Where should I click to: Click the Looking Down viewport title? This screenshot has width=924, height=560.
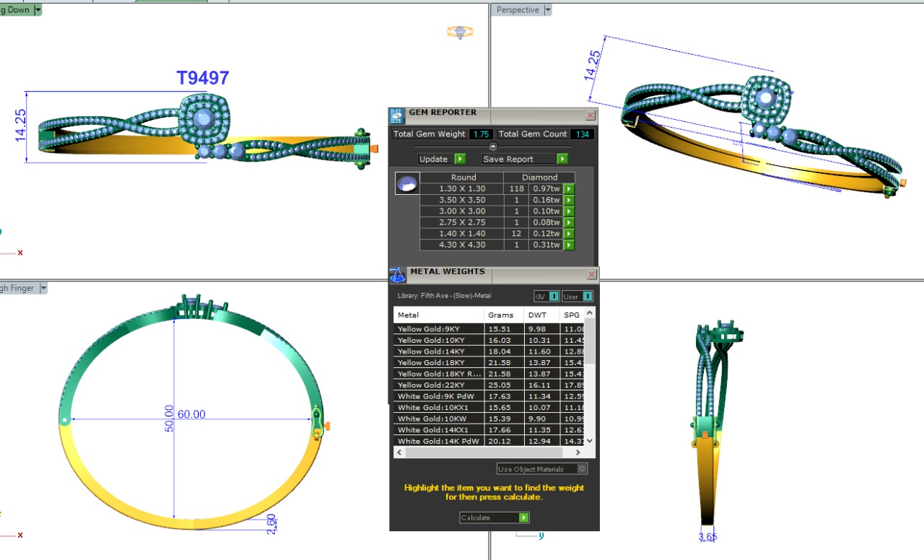tap(16, 10)
